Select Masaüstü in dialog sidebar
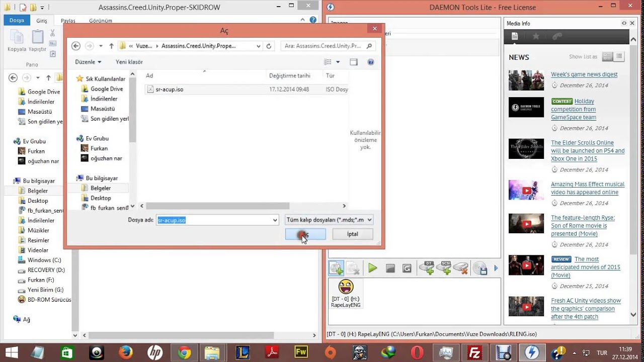644x362 pixels. pos(103,109)
